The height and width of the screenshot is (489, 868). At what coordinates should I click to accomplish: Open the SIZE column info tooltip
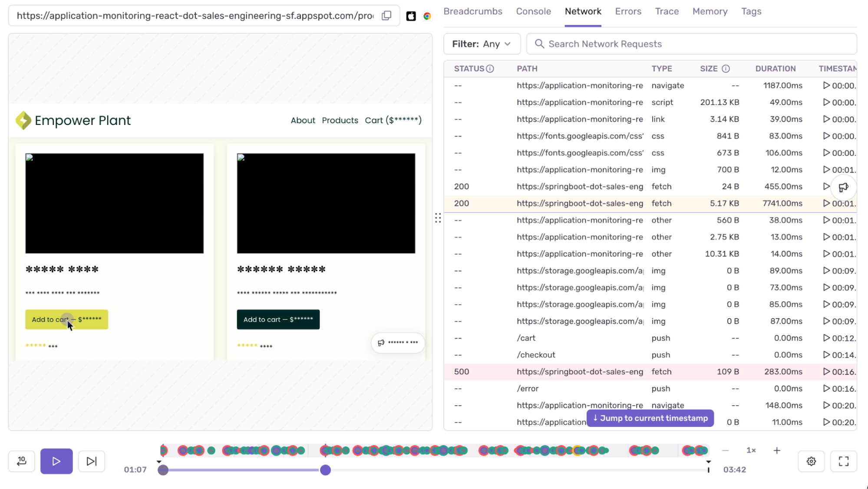[726, 69]
